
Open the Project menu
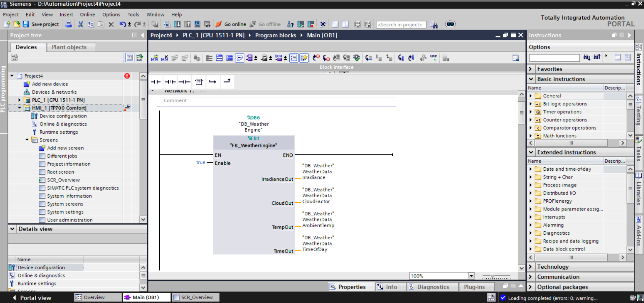coord(11,14)
